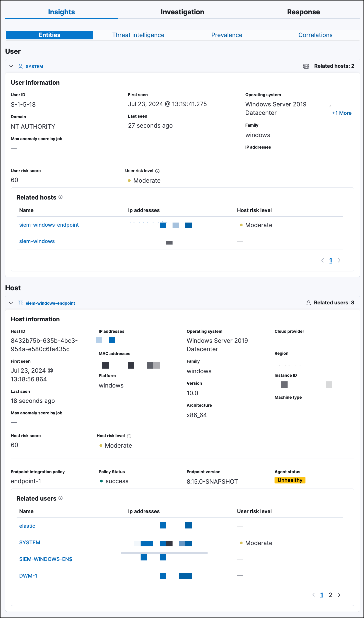Open the Response tab

tap(303, 12)
